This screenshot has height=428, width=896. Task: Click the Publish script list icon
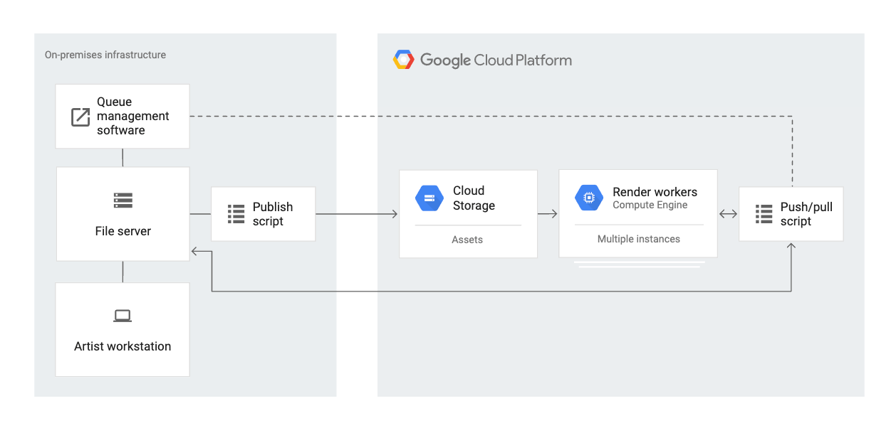pos(236,214)
